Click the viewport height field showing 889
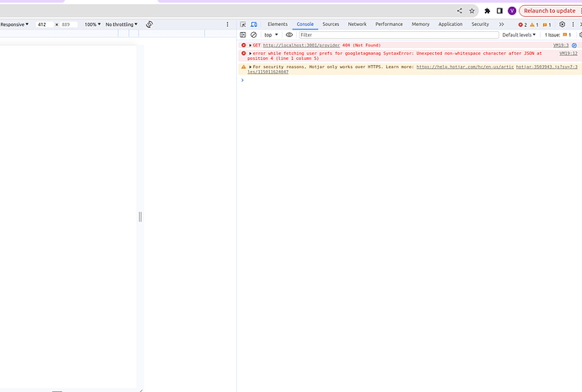 coord(69,24)
